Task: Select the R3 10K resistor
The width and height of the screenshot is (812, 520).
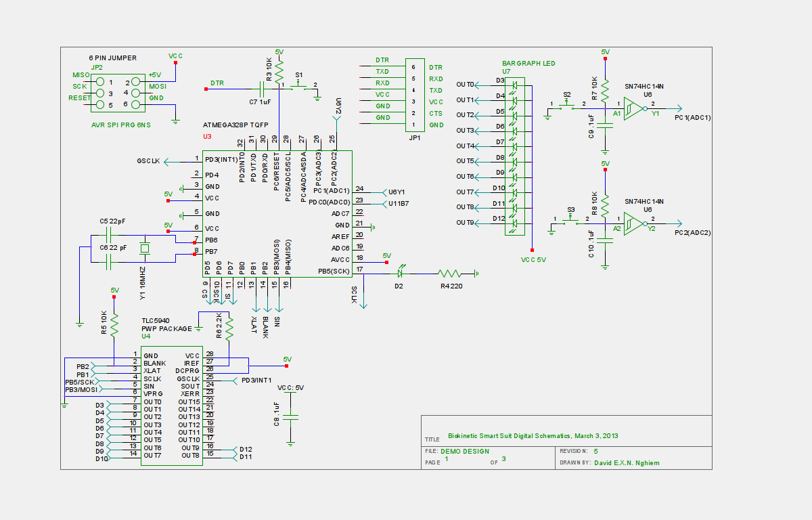Action: pyautogui.click(x=279, y=69)
